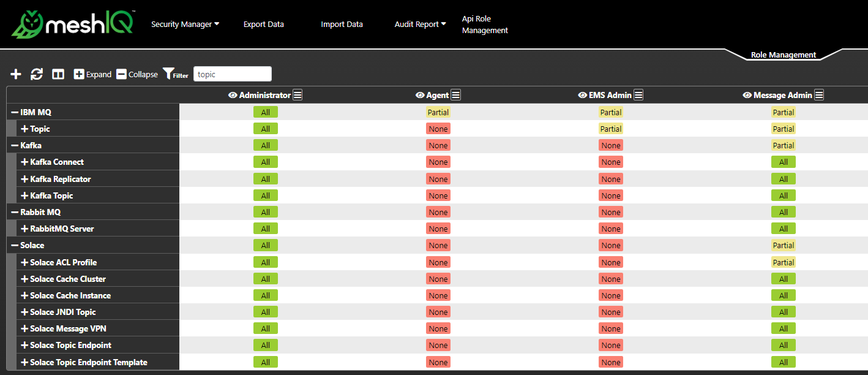Screen dimensions: 868x375
Task: Expand the Topic node under IBM MQ
Action: tap(23, 128)
